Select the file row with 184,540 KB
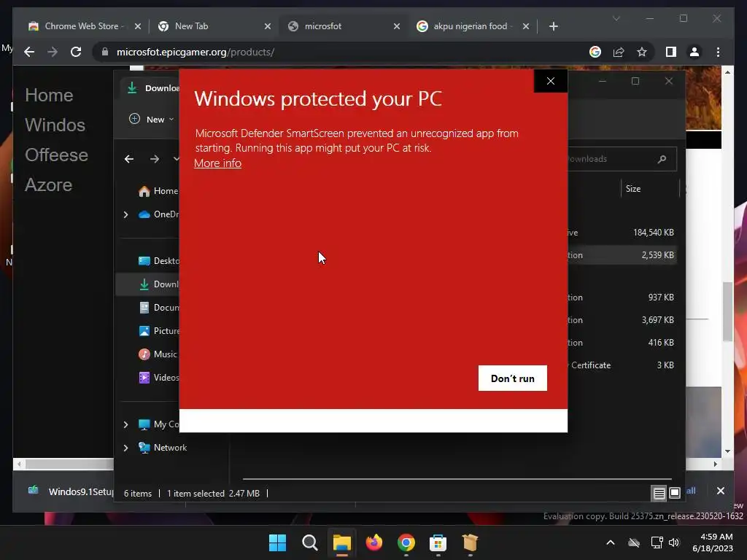 (x=622, y=233)
